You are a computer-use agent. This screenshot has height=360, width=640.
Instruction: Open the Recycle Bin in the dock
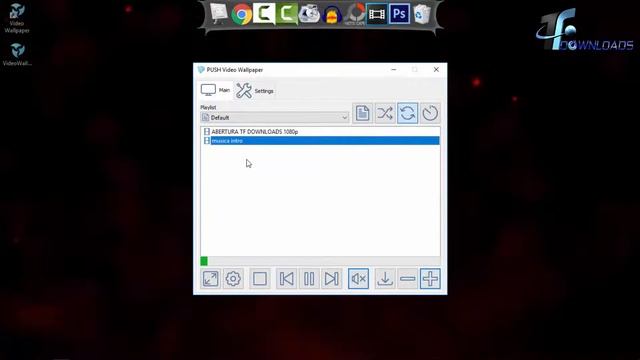pos(422,14)
